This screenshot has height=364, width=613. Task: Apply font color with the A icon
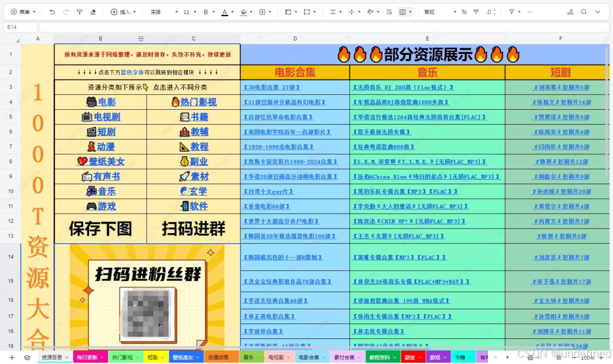pos(224,12)
